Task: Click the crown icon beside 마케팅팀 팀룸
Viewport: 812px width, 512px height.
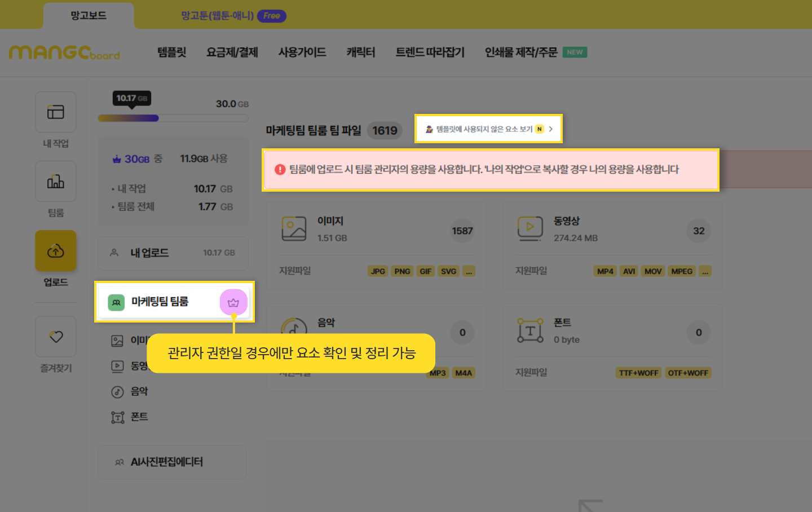Action: tap(233, 303)
